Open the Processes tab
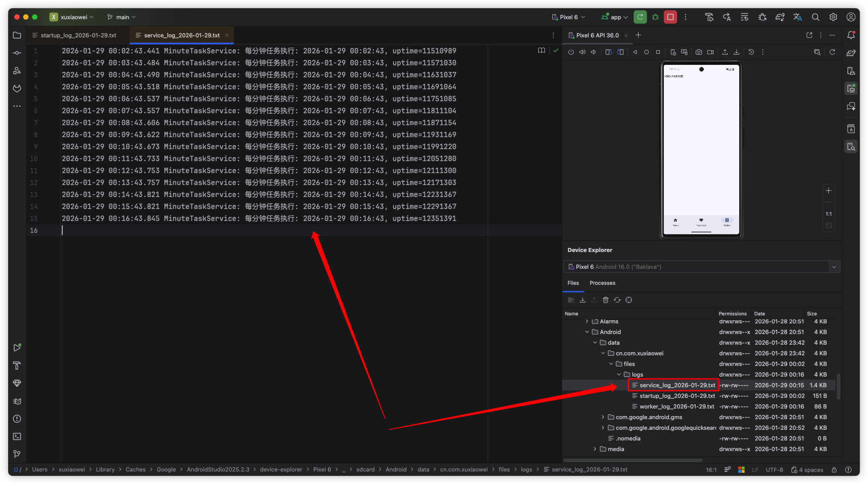 (x=602, y=283)
